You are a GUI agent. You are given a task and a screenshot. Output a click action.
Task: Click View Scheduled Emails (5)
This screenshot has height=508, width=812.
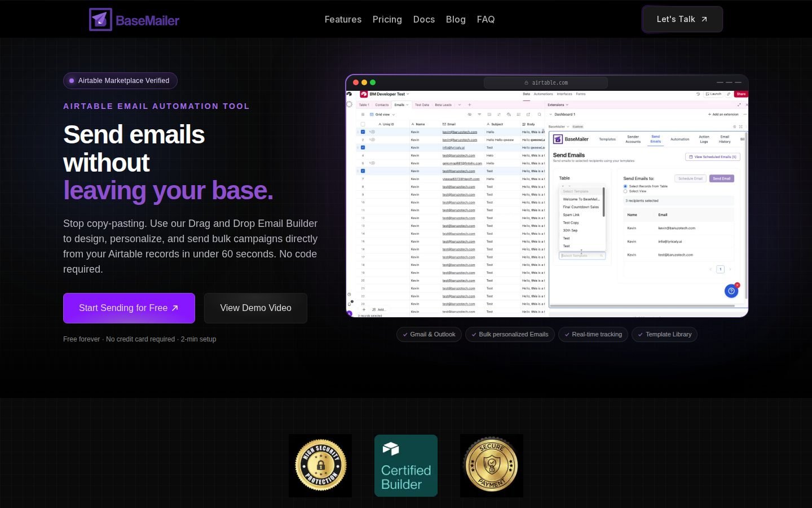click(x=713, y=157)
